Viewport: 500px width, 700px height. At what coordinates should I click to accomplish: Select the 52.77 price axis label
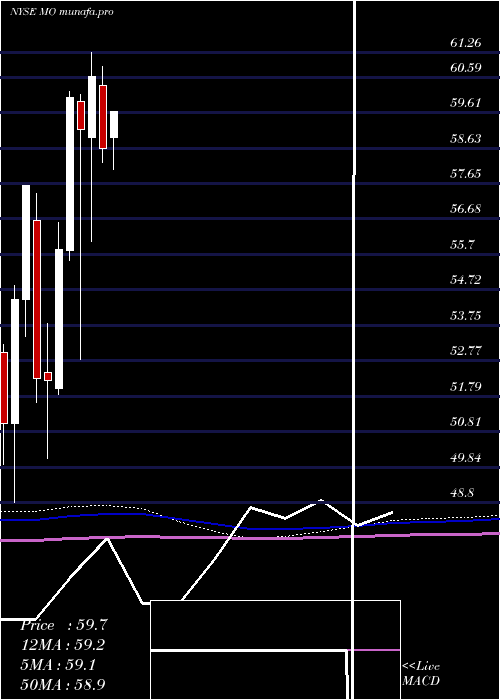[466, 350]
